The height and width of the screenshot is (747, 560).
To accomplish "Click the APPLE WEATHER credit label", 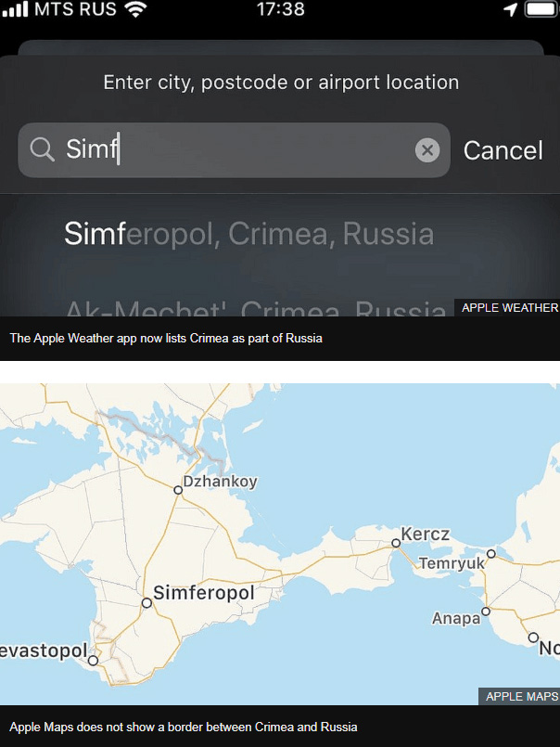I will tap(507, 308).
